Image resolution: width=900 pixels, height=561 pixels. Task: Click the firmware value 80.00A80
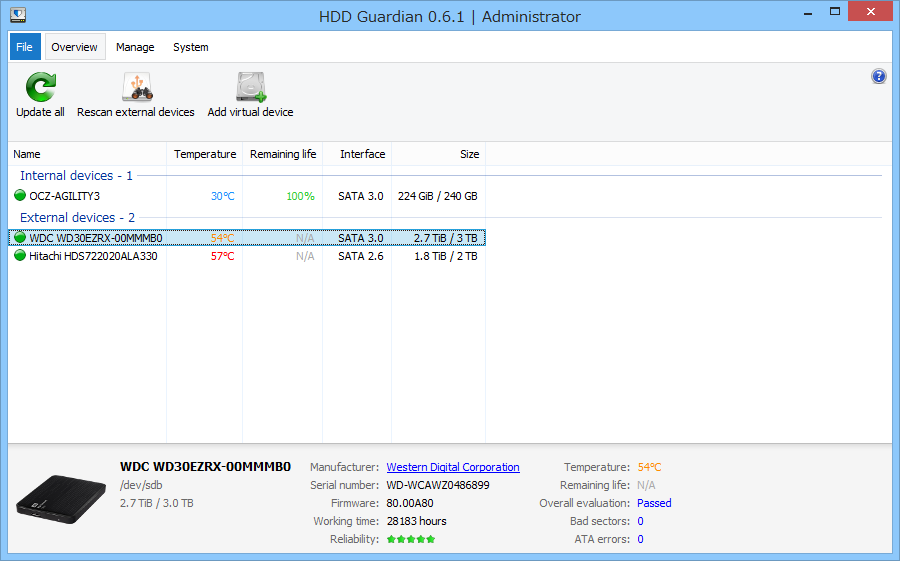pyautogui.click(x=410, y=504)
